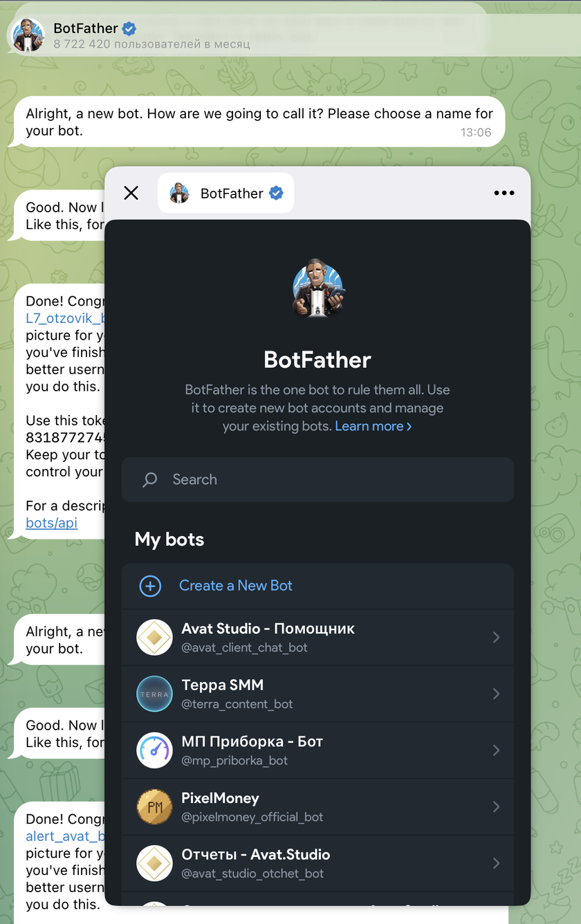Select Create a New Bot
This screenshot has width=581, height=924.
(317, 586)
